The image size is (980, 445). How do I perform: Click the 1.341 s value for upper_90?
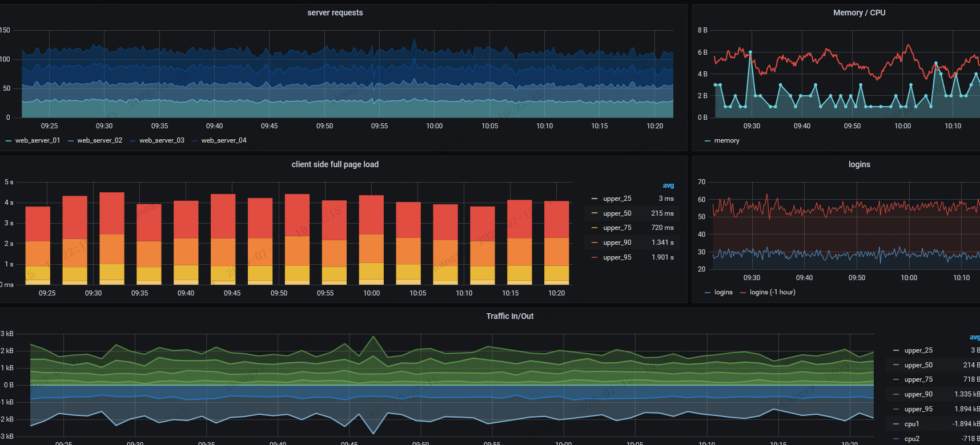pyautogui.click(x=662, y=242)
